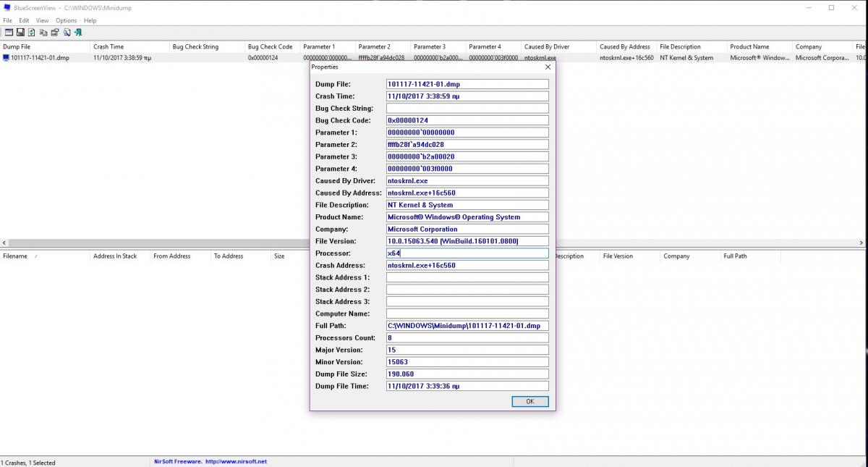Confirm the Properties dialog with OK
The image size is (868, 467).
(x=529, y=401)
